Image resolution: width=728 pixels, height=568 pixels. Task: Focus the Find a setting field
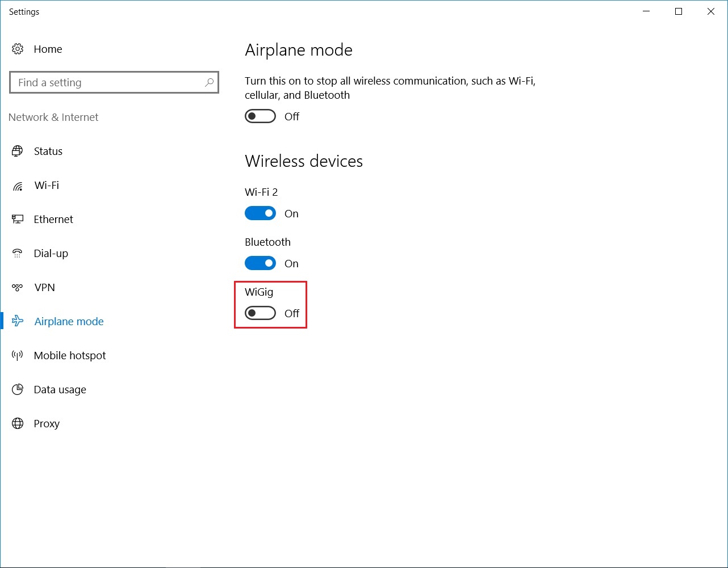pyautogui.click(x=108, y=82)
